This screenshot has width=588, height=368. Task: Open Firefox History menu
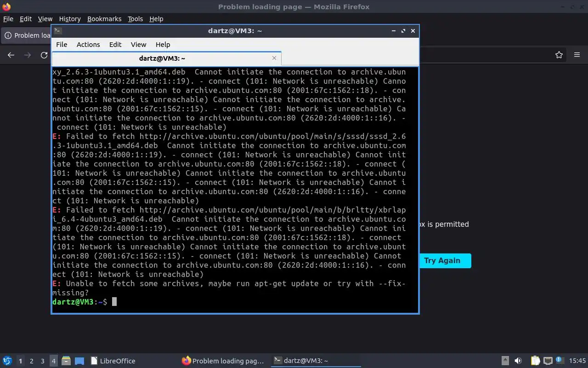click(x=70, y=19)
